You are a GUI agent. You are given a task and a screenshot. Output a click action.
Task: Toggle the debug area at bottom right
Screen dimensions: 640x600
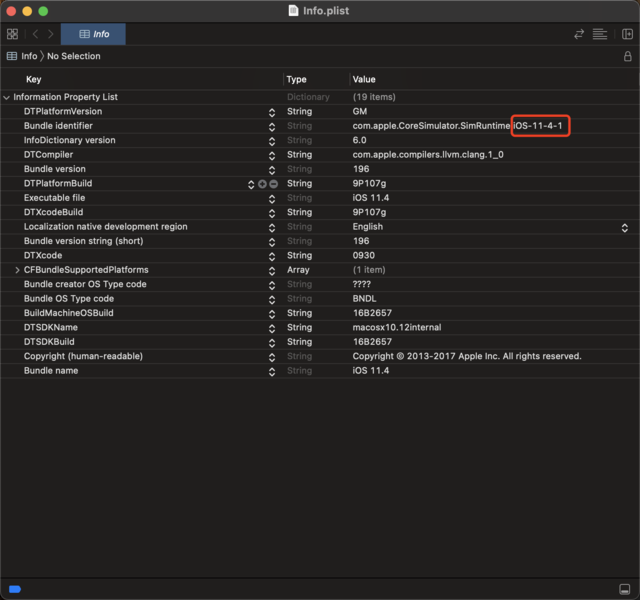[x=625, y=589]
